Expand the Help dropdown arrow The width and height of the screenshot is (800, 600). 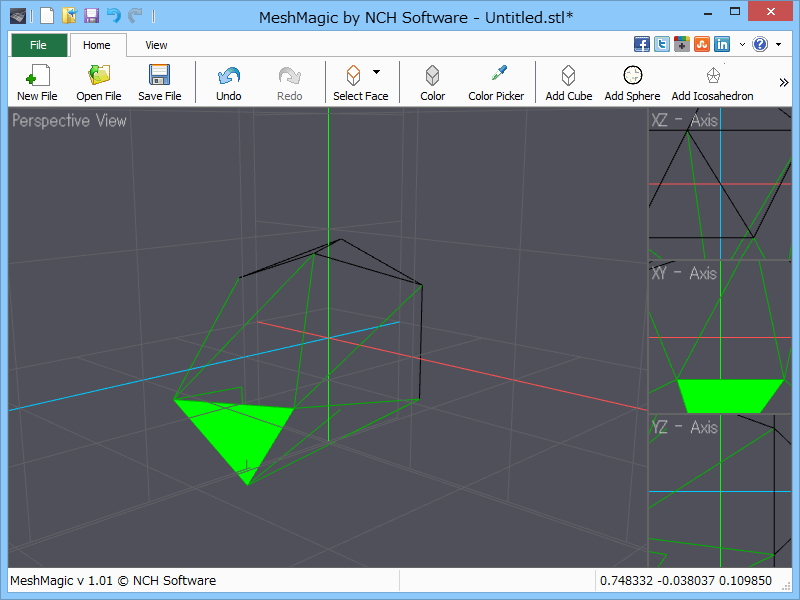coord(779,44)
